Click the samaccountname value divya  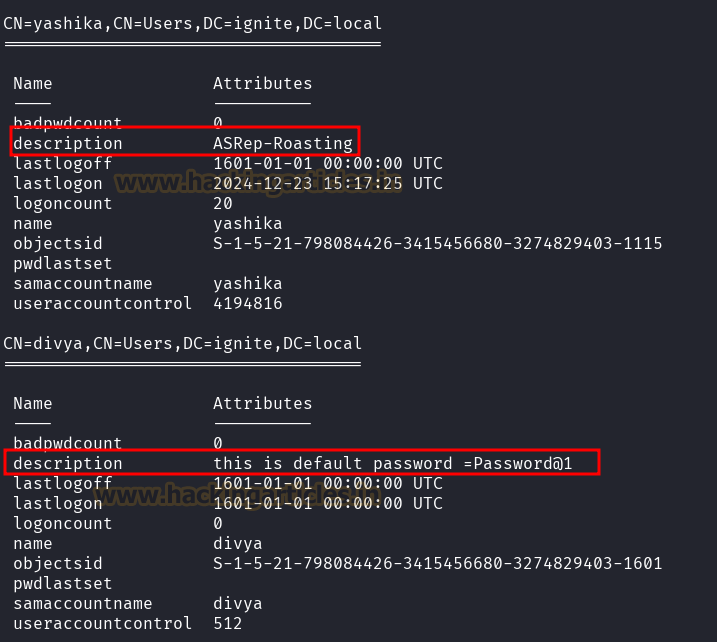point(238,604)
